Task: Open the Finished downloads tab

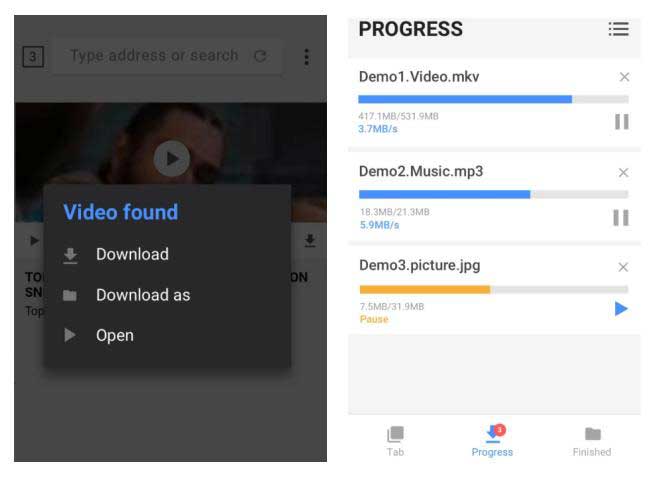Action: tap(592, 440)
